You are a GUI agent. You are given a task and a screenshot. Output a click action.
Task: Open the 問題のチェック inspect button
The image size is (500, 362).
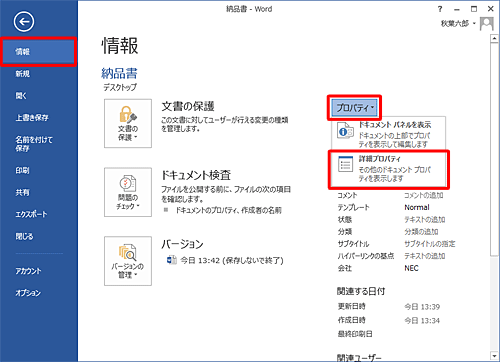point(128,192)
